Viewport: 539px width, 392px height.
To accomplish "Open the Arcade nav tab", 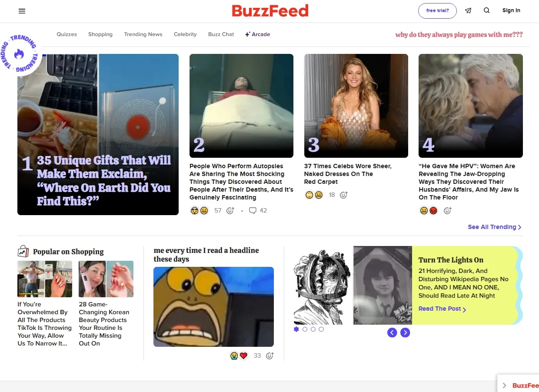I will pyautogui.click(x=257, y=34).
